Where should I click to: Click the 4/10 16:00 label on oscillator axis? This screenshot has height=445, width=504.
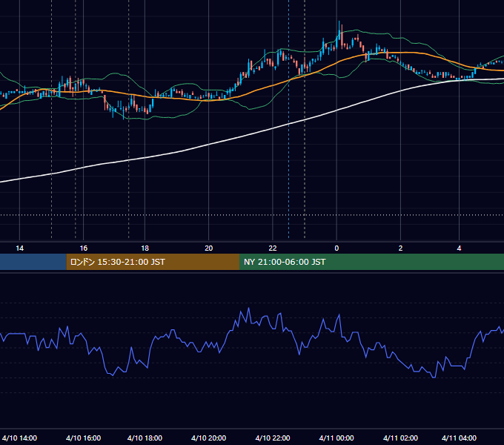click(83, 438)
